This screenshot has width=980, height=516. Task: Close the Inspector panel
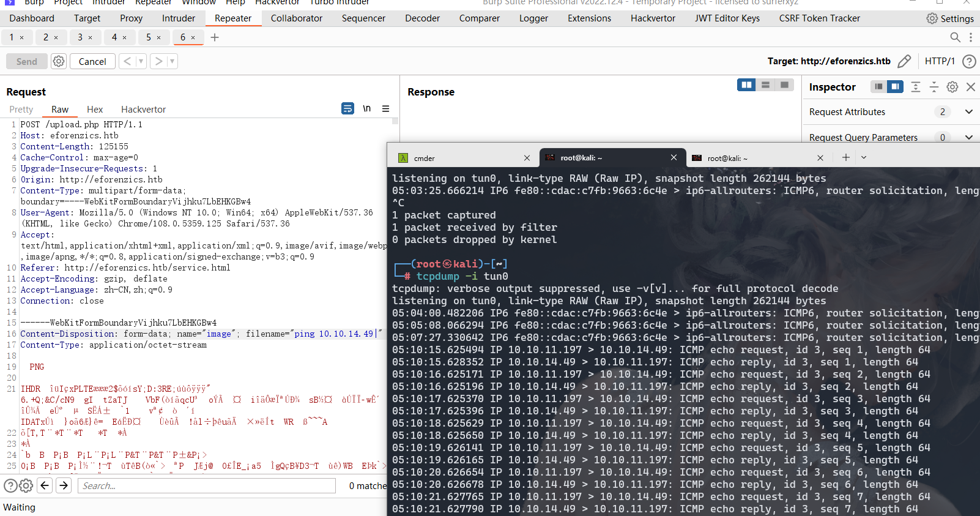click(x=971, y=87)
